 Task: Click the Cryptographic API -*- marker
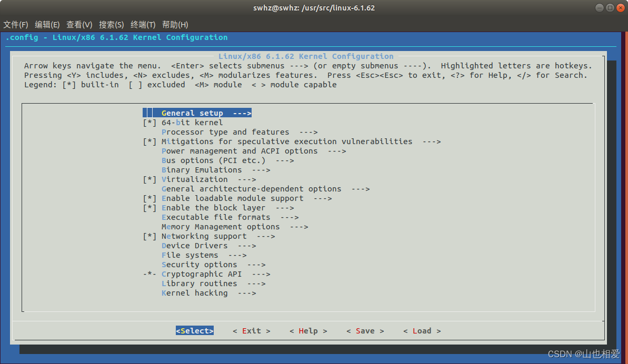pyautogui.click(x=150, y=275)
